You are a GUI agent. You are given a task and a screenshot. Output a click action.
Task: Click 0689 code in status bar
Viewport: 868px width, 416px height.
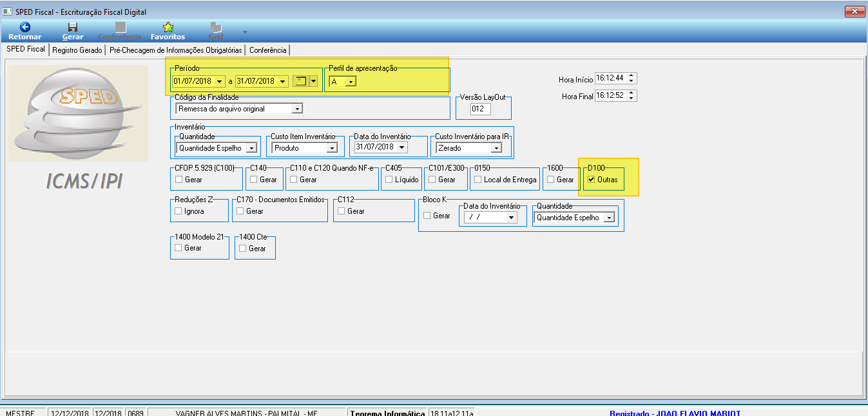(x=135, y=413)
